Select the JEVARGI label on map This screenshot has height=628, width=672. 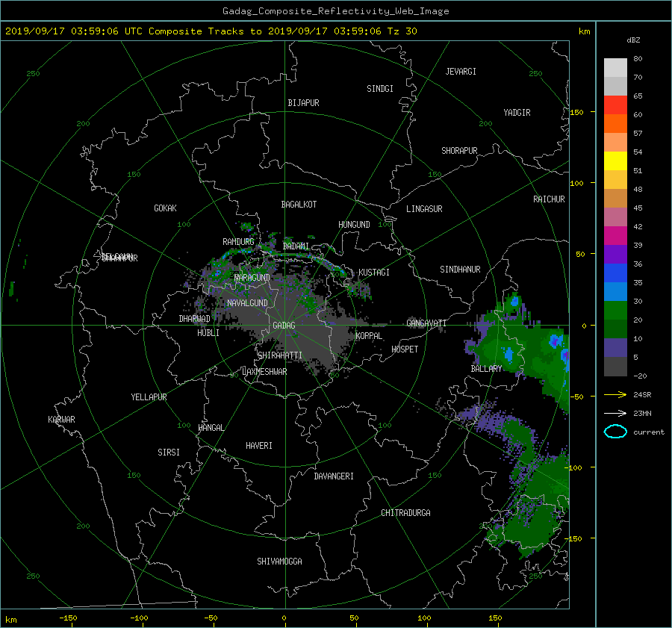(461, 72)
